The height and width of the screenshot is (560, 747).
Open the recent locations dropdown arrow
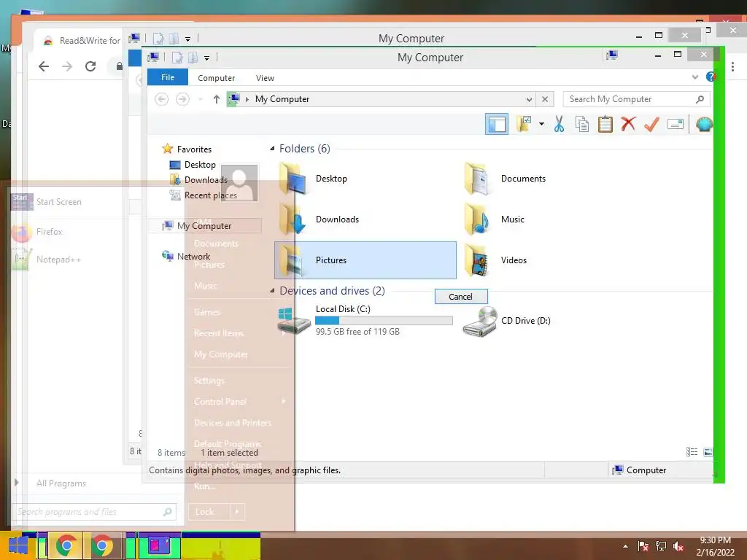201,99
